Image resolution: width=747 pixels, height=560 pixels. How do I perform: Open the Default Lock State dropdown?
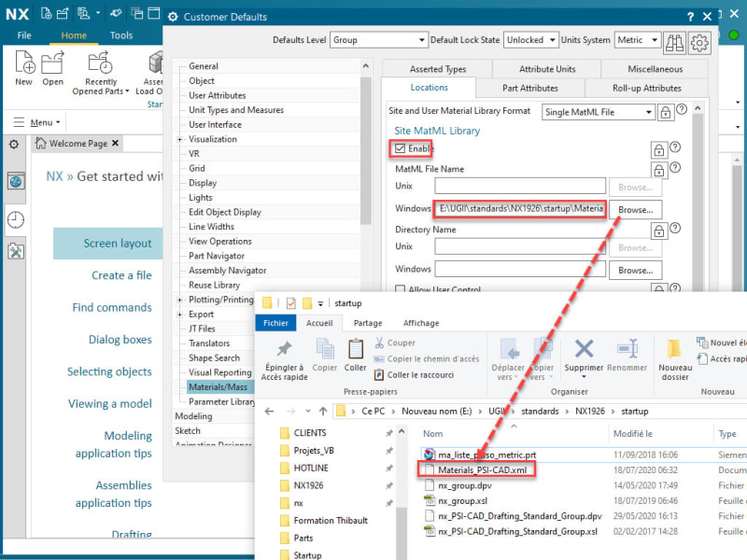coord(530,40)
